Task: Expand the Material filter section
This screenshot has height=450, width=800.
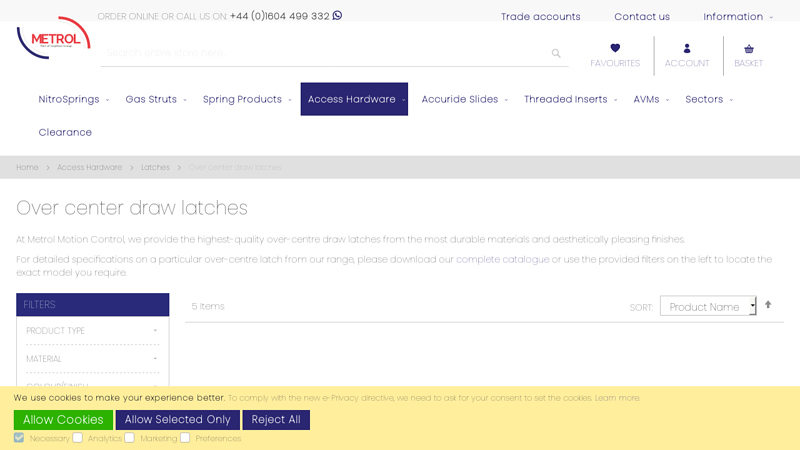Action: [x=92, y=359]
